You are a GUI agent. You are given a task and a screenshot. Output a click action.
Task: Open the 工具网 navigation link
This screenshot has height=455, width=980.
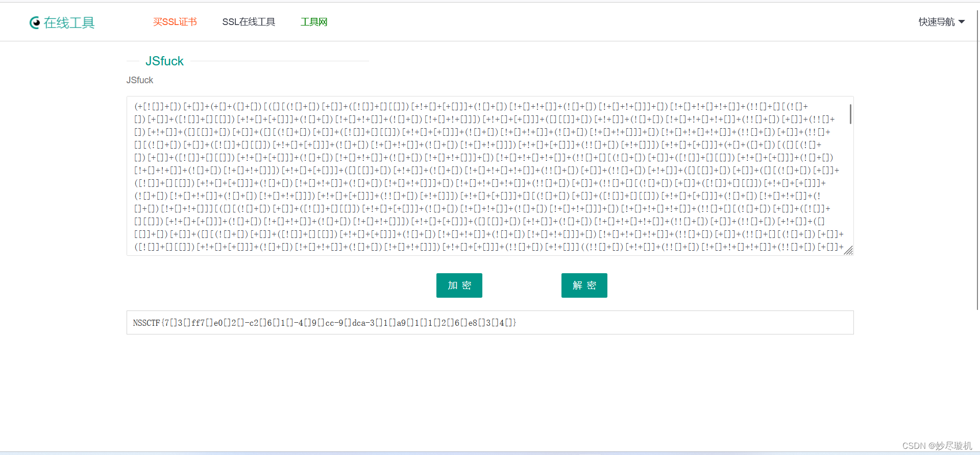pos(314,22)
